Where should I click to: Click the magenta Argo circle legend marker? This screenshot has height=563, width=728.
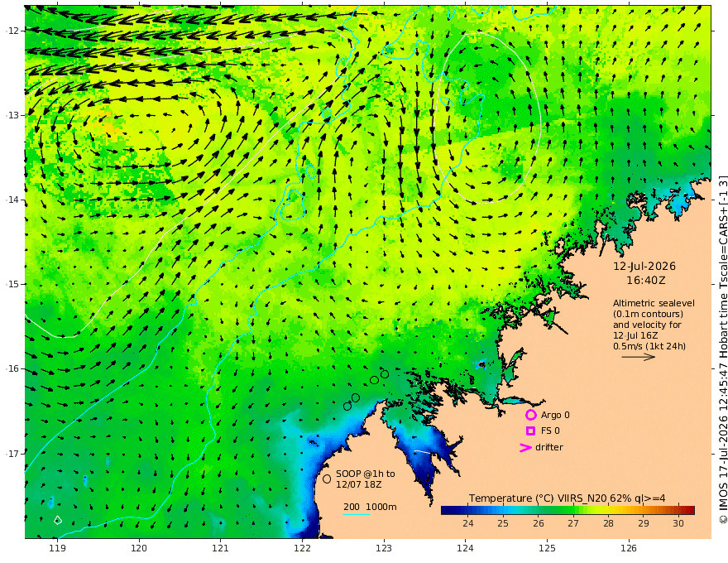tap(530, 415)
